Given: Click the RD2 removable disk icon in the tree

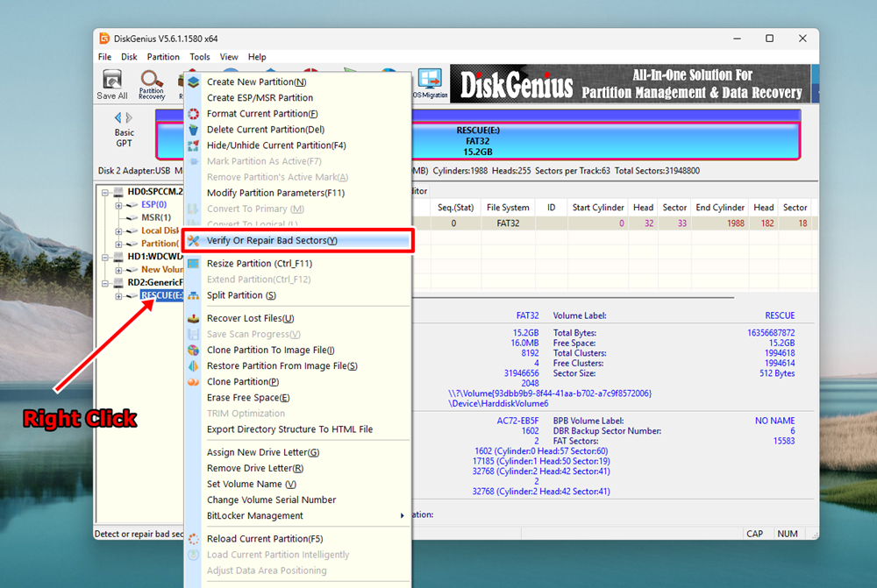Looking at the screenshot, I should (118, 282).
